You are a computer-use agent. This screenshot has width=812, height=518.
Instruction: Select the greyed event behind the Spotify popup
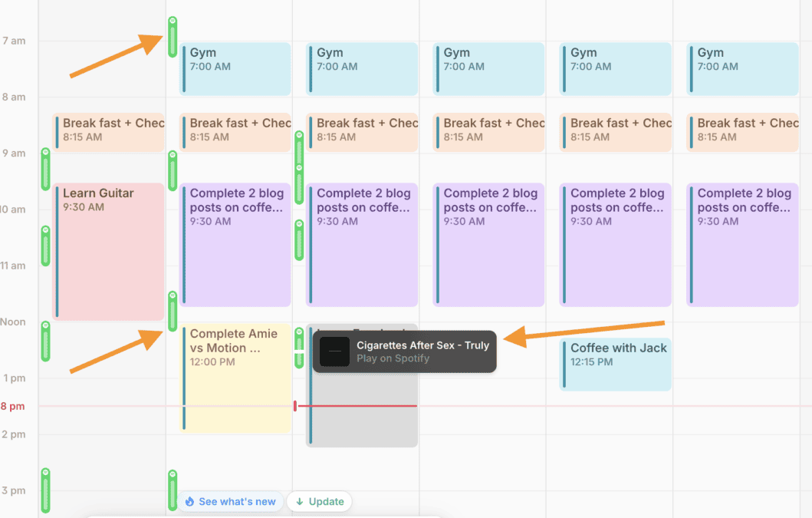point(360,418)
